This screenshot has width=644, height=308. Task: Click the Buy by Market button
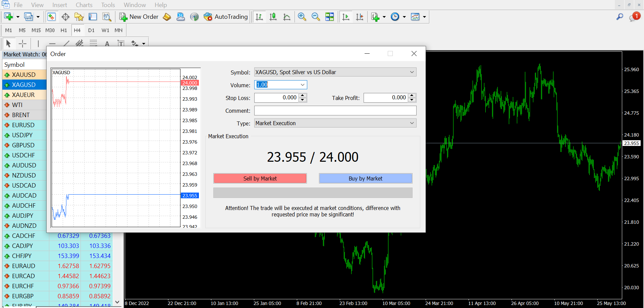pos(366,178)
